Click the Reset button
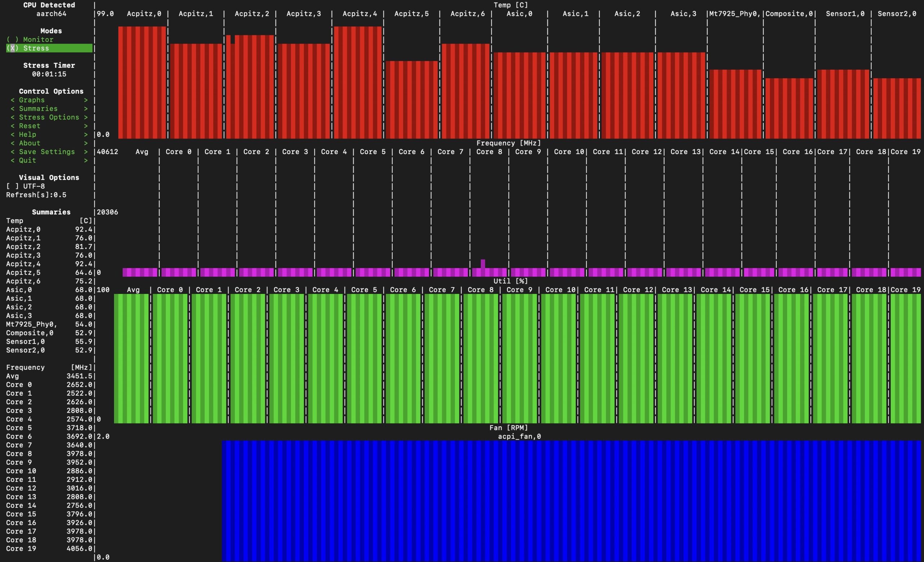 [x=30, y=126]
